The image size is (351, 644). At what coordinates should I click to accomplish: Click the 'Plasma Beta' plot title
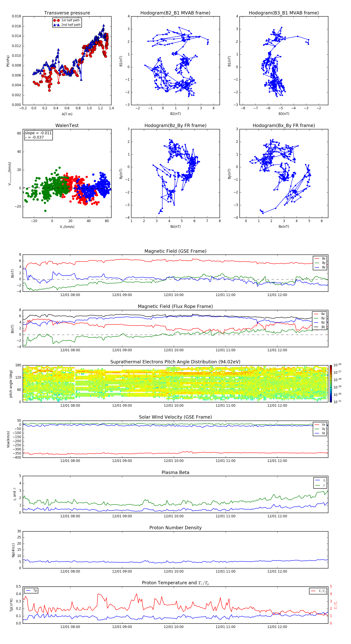coord(175,473)
